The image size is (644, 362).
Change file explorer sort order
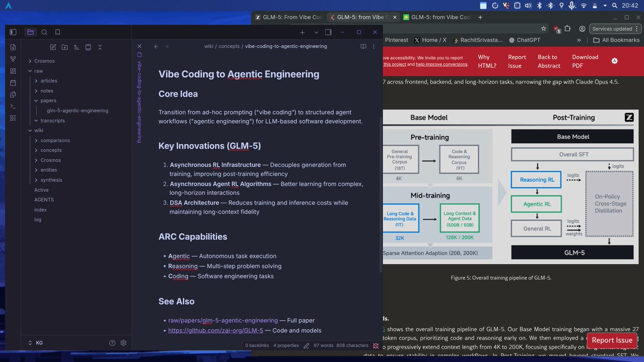(x=76, y=47)
